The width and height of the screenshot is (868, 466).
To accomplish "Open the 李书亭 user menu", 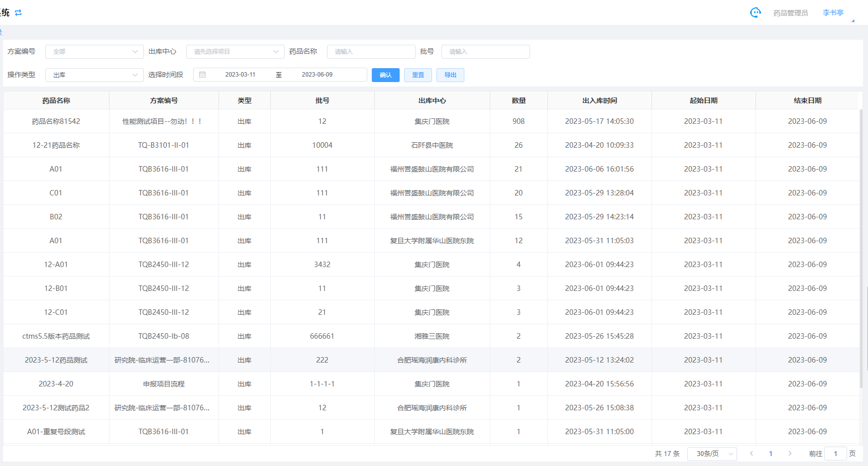I will click(x=833, y=13).
